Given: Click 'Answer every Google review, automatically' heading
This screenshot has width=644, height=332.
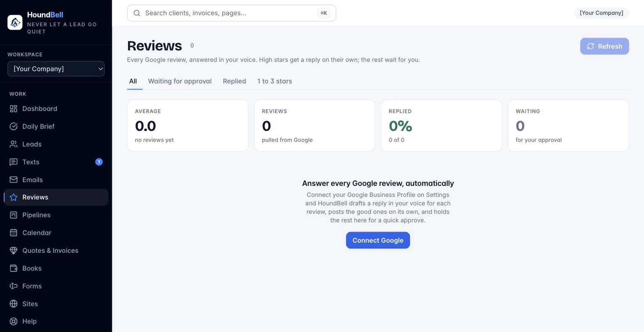Looking at the screenshot, I should [x=378, y=183].
